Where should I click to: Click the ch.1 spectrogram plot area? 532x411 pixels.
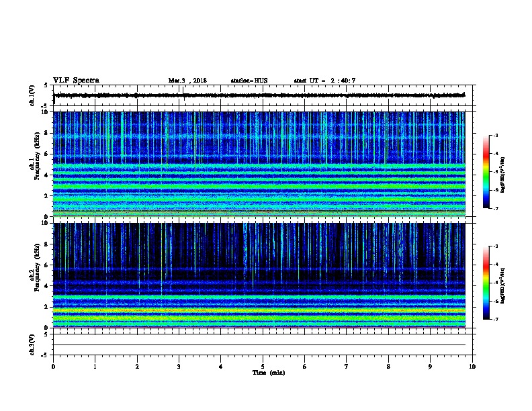pyautogui.click(x=259, y=164)
